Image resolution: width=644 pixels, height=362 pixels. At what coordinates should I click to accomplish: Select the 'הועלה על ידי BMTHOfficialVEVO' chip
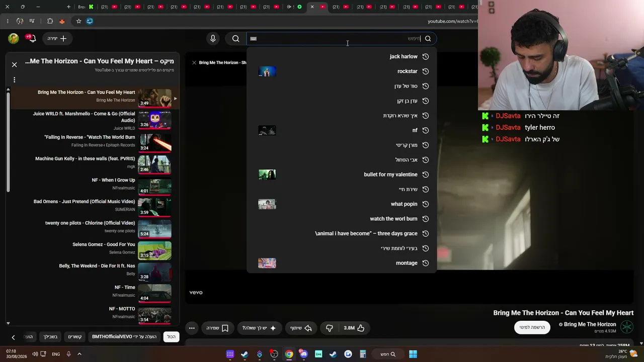pyautogui.click(x=124, y=336)
